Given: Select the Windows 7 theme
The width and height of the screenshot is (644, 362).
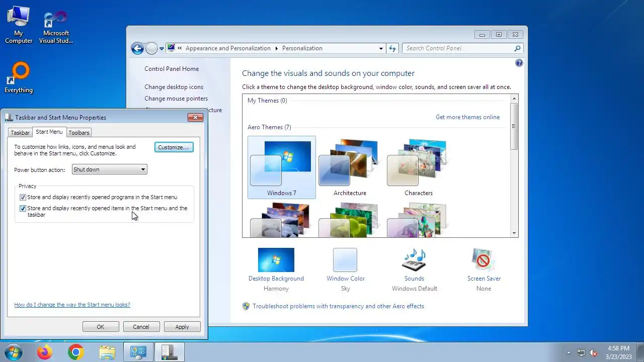Looking at the screenshot, I should (x=282, y=167).
